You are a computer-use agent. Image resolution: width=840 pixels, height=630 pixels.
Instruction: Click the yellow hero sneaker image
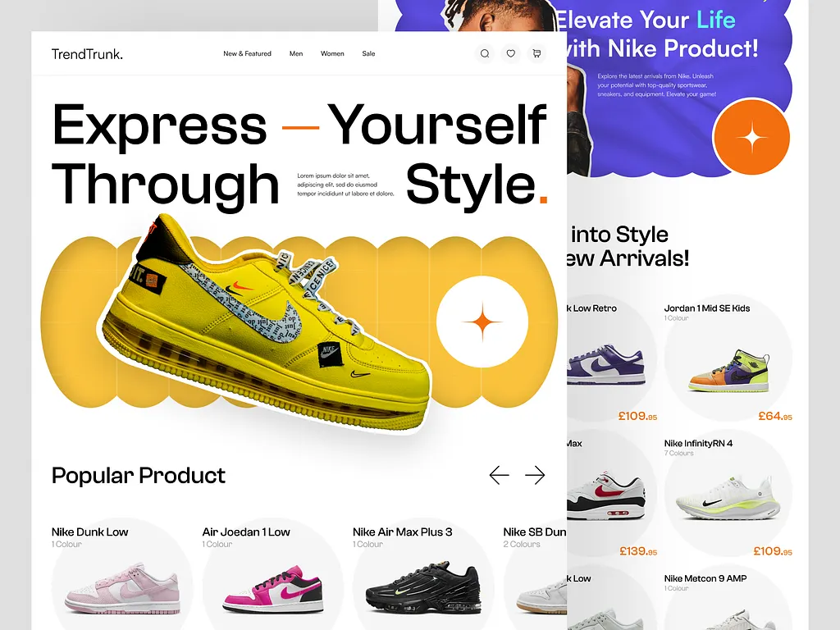tap(264, 322)
